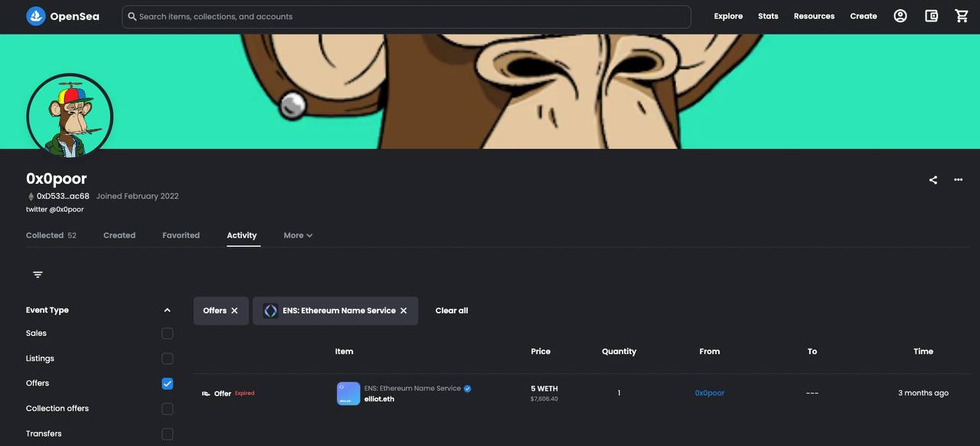
Task: Click the 0x0poor profile avatar
Action: coord(70,116)
